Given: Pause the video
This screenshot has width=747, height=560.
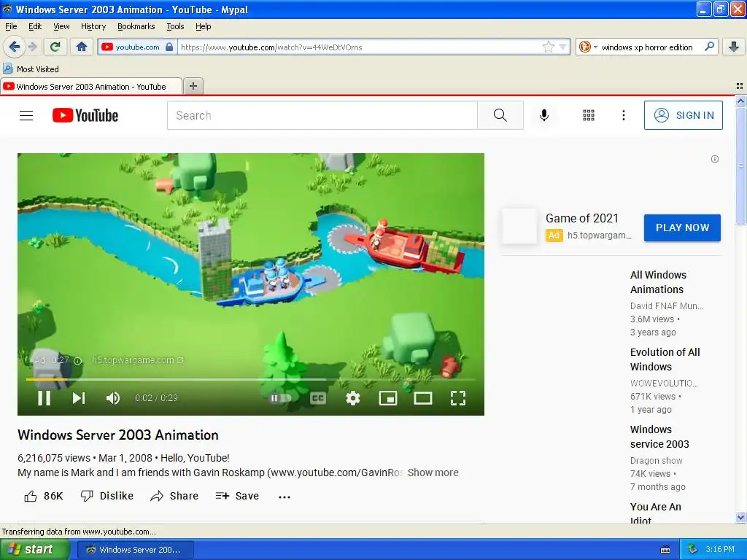Looking at the screenshot, I should [44, 397].
